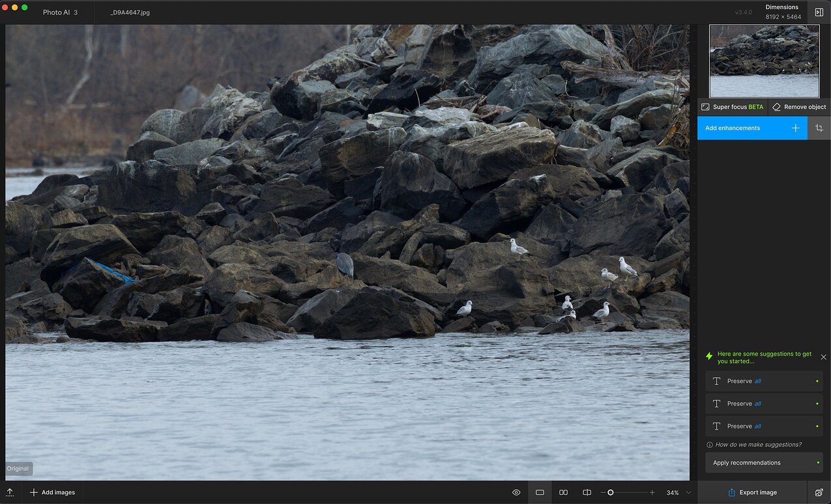Viewport: 831px width, 504px height.
Task: Click the navigator thumbnail preview
Action: click(x=764, y=61)
